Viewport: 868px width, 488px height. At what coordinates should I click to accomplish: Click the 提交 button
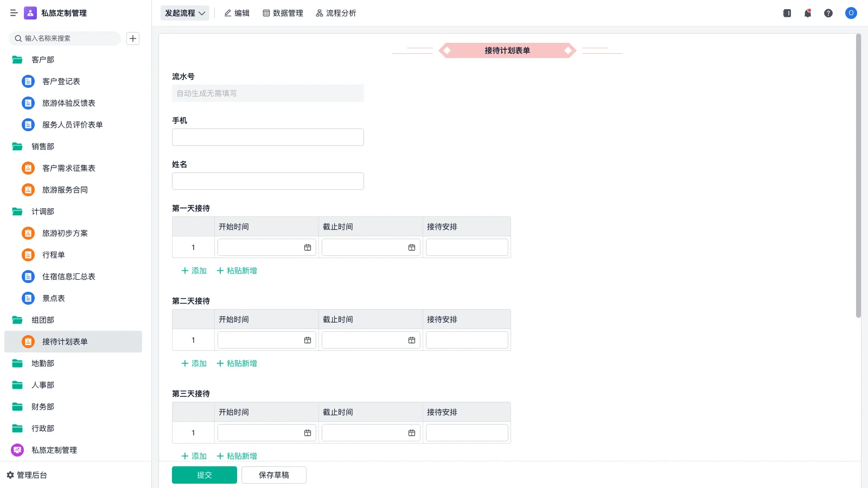[x=205, y=475]
